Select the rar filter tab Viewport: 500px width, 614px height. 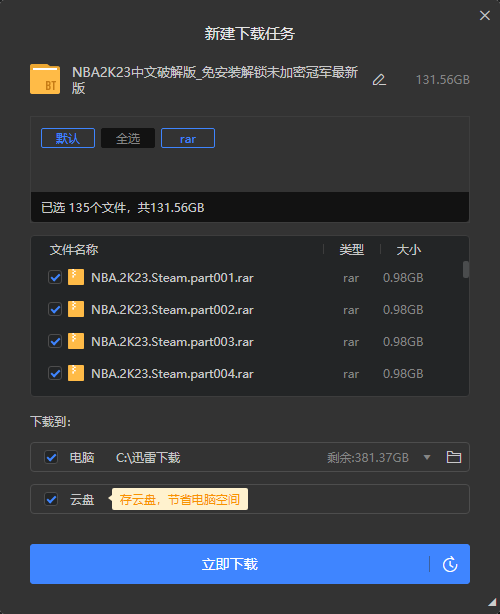[x=188, y=138]
